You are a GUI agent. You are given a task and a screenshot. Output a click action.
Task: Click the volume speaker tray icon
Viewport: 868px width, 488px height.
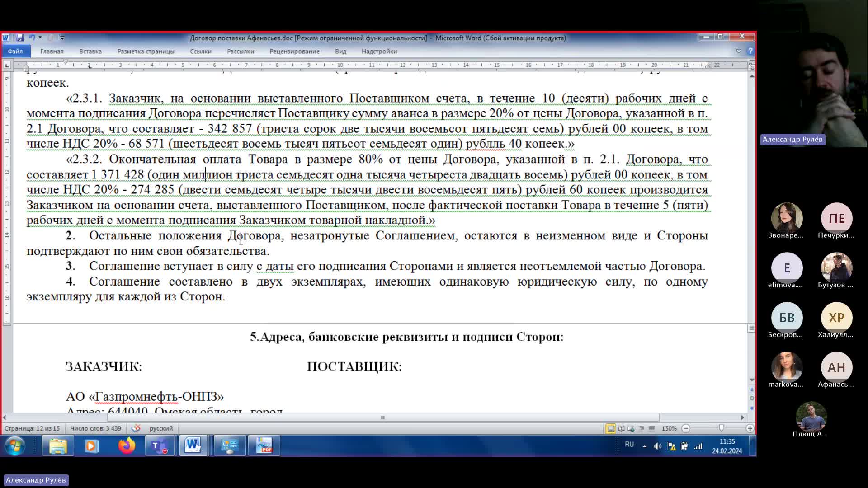[658, 446]
